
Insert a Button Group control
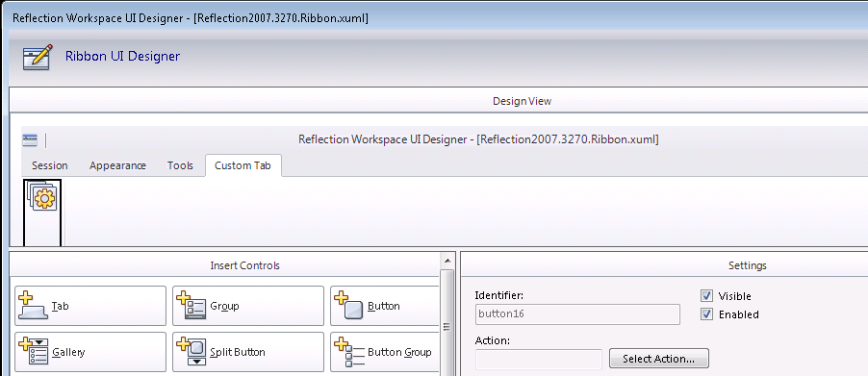384,352
